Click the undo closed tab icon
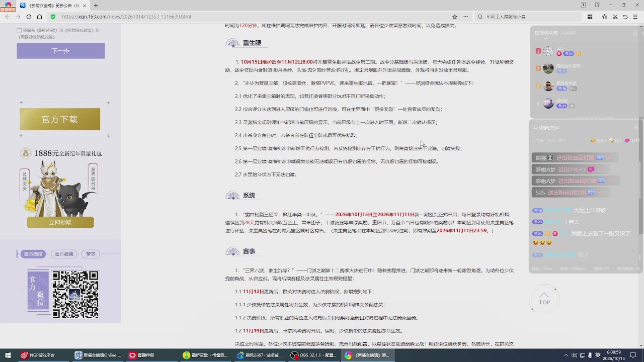The height and width of the screenshot is (362, 644). (625, 17)
